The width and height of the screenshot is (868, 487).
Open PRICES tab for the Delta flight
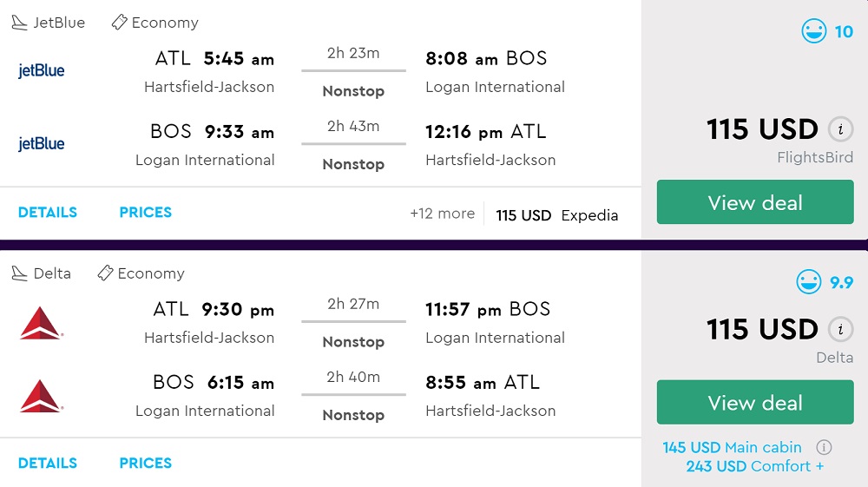pos(145,463)
